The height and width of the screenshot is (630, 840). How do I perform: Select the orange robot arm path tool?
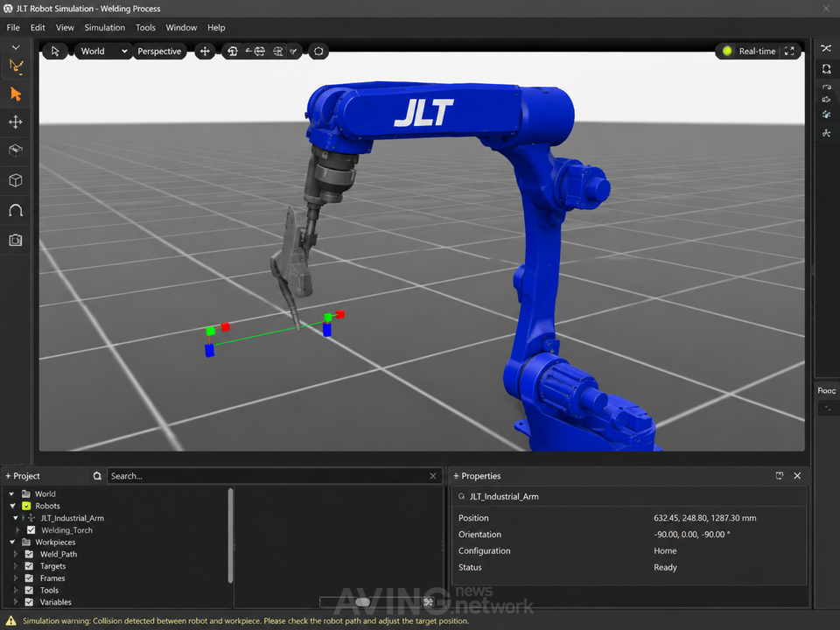tap(16, 66)
